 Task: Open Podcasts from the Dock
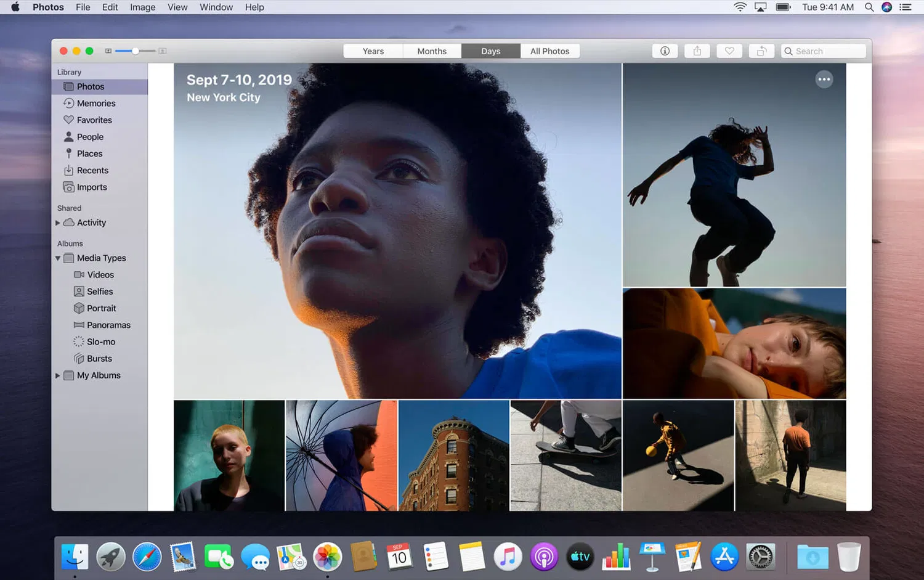click(544, 557)
